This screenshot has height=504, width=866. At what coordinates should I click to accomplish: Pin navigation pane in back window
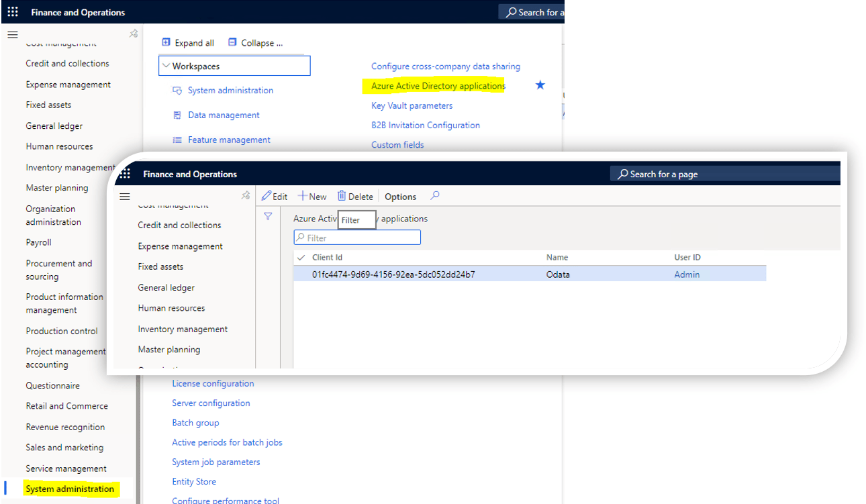click(x=133, y=34)
